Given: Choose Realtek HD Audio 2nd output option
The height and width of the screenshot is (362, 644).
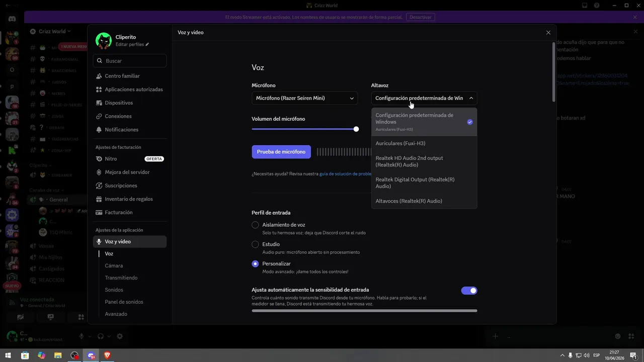Looking at the screenshot, I should point(424,161).
